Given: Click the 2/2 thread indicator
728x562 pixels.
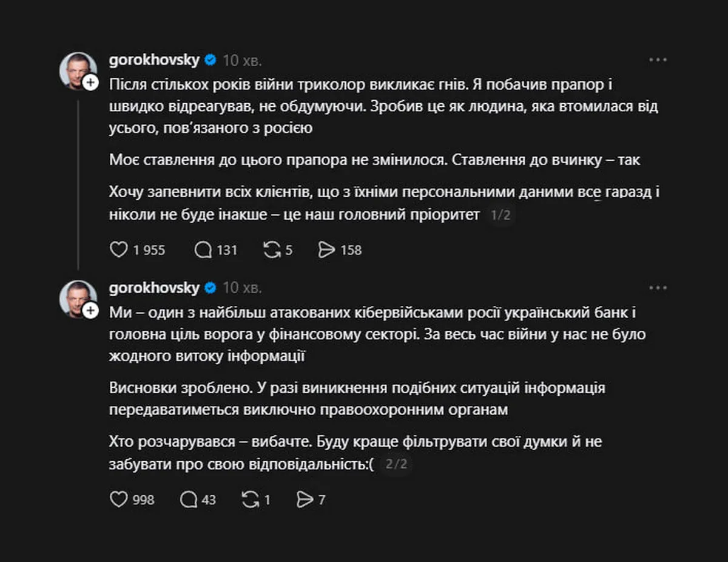Looking at the screenshot, I should (x=397, y=465).
